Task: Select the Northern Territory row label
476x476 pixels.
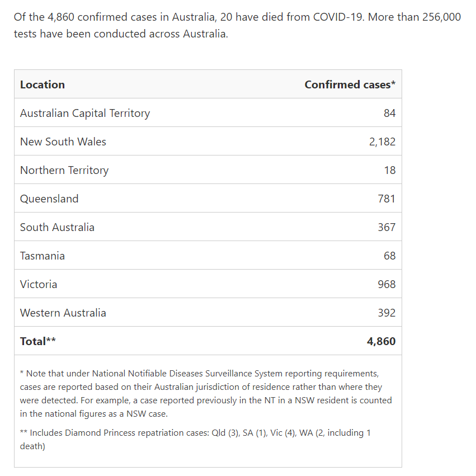Action: [64, 170]
